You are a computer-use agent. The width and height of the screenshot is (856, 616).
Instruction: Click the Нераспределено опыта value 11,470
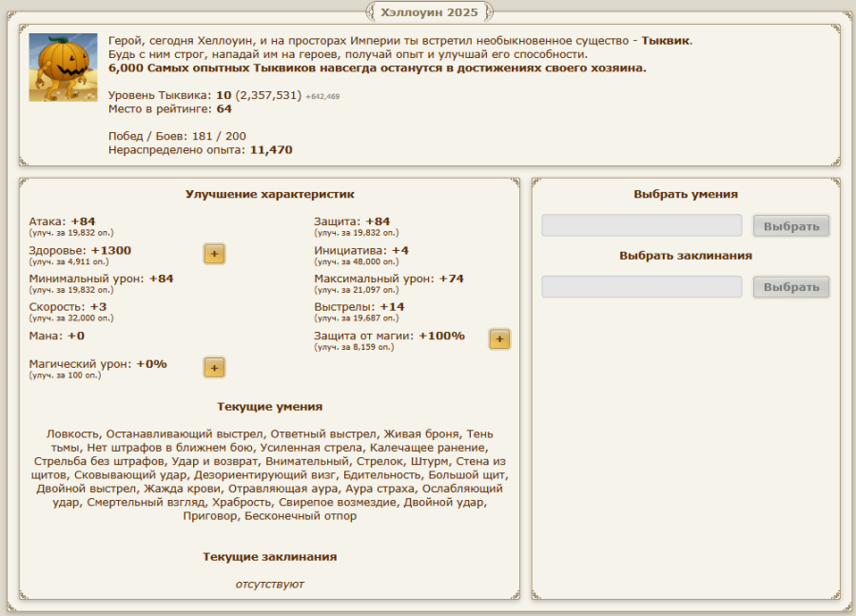click(x=271, y=150)
